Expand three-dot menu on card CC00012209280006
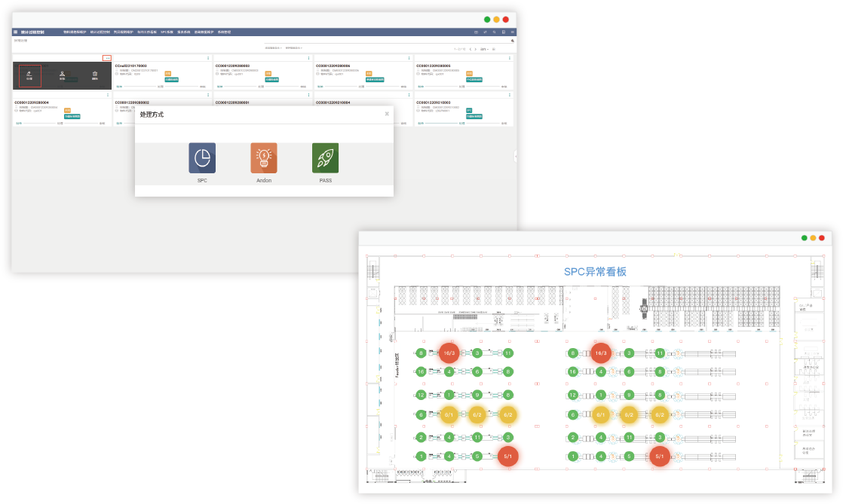 coord(409,58)
